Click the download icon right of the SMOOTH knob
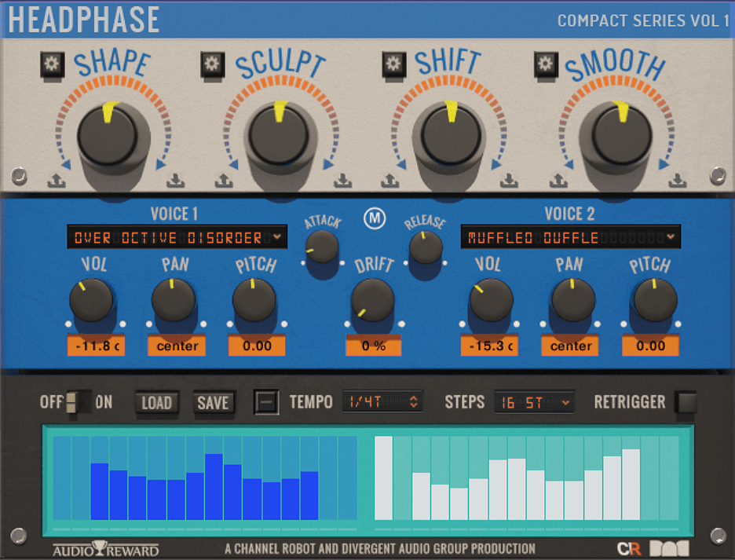 point(678,181)
